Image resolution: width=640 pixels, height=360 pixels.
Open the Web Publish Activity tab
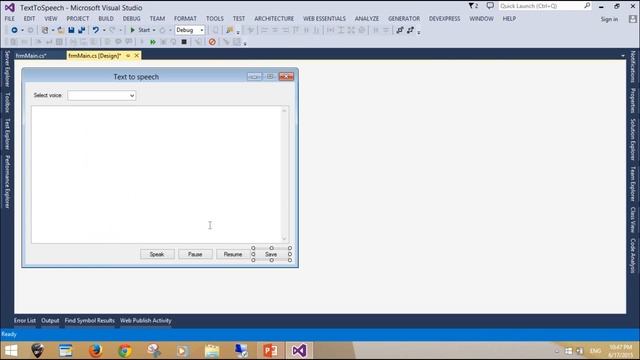[x=146, y=321]
